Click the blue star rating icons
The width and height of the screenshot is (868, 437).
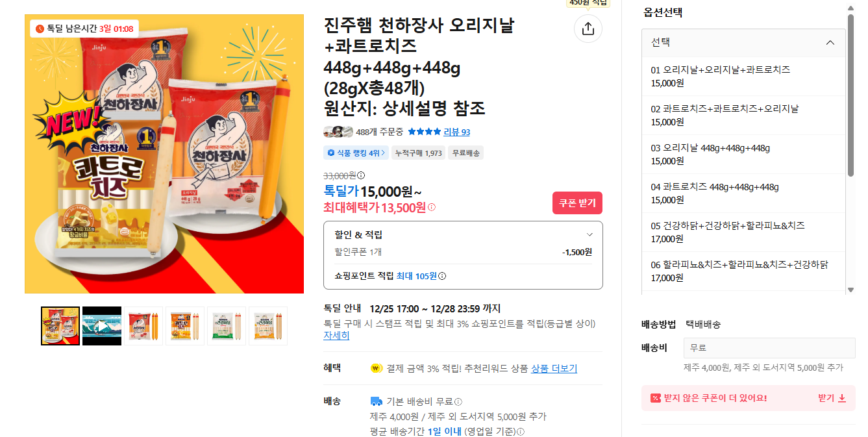click(423, 132)
